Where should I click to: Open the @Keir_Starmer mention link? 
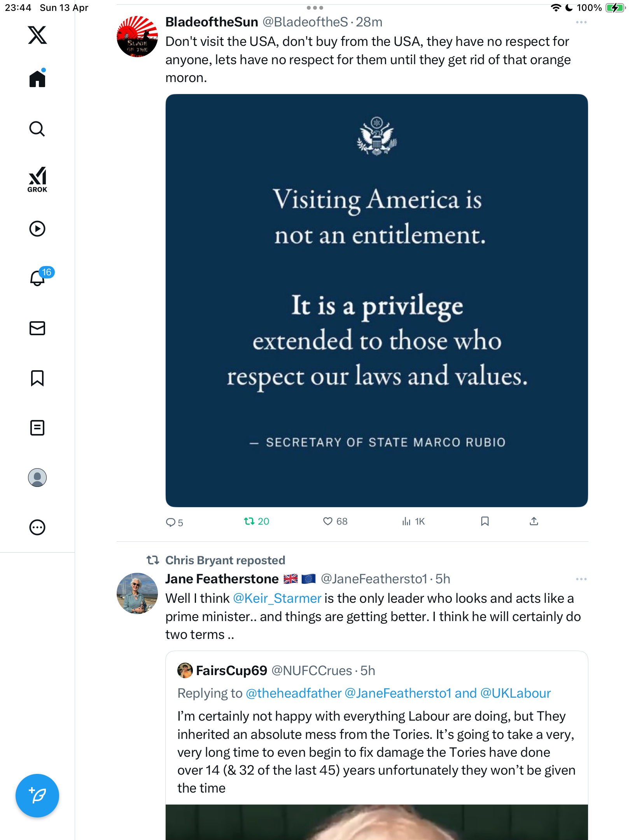tap(277, 598)
